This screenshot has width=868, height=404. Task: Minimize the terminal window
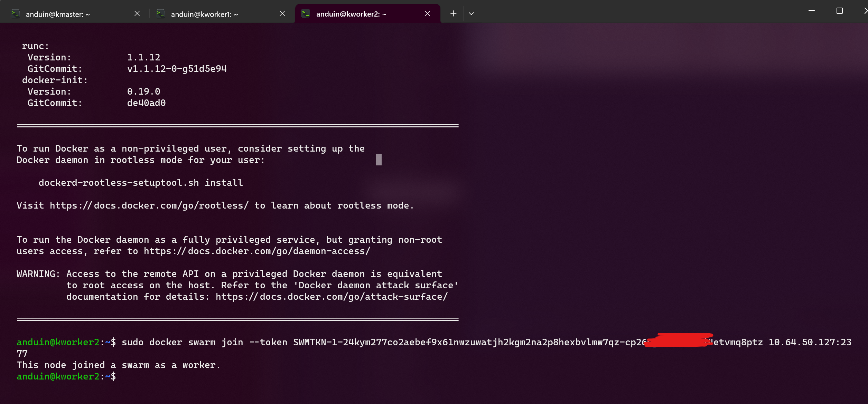click(x=811, y=11)
